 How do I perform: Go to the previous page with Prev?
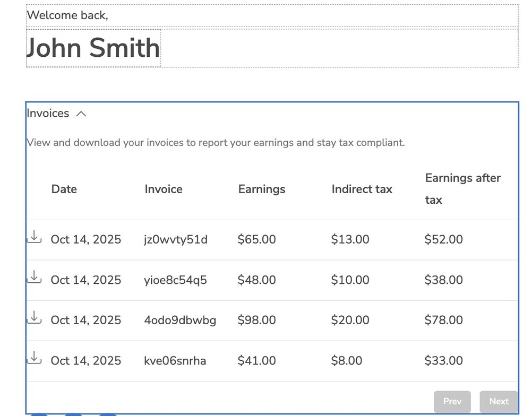(452, 401)
